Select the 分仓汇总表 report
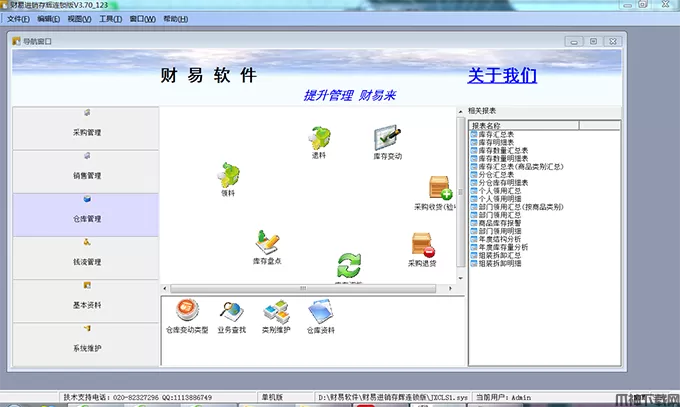Screen dimensions: 680x407 pos(492,175)
